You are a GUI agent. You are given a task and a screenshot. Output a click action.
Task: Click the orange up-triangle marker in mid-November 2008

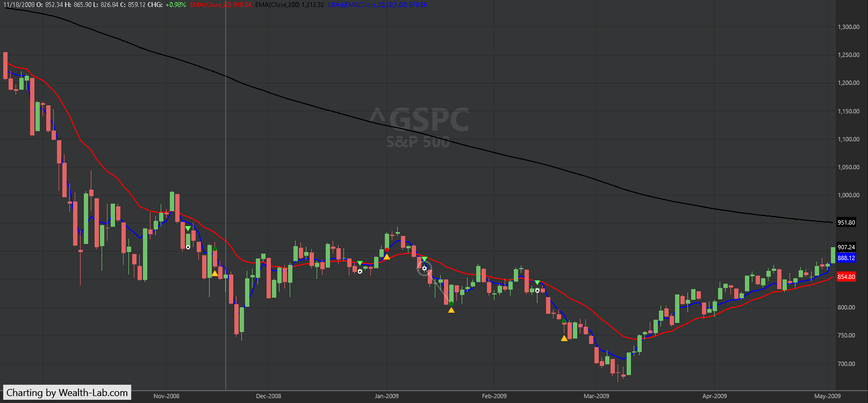point(214,274)
